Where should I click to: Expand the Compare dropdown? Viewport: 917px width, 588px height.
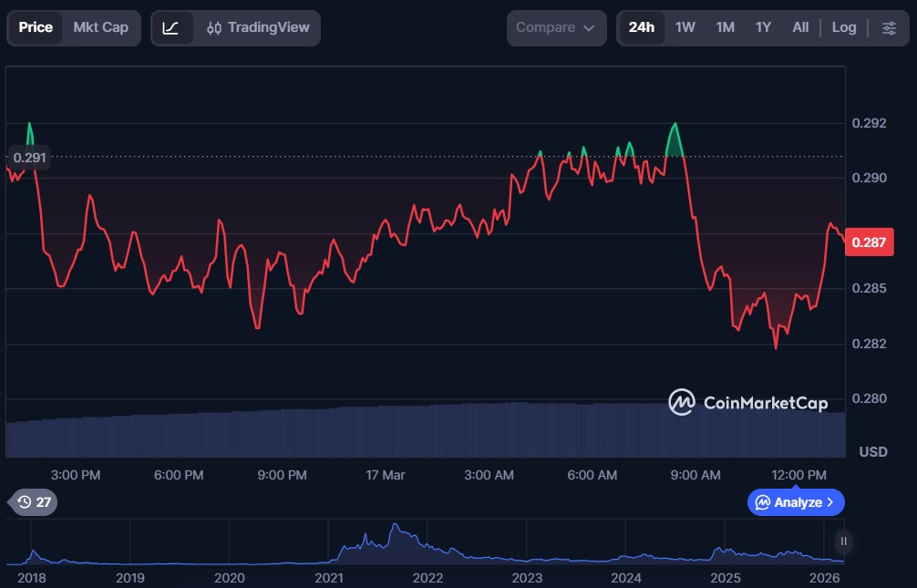click(x=556, y=27)
